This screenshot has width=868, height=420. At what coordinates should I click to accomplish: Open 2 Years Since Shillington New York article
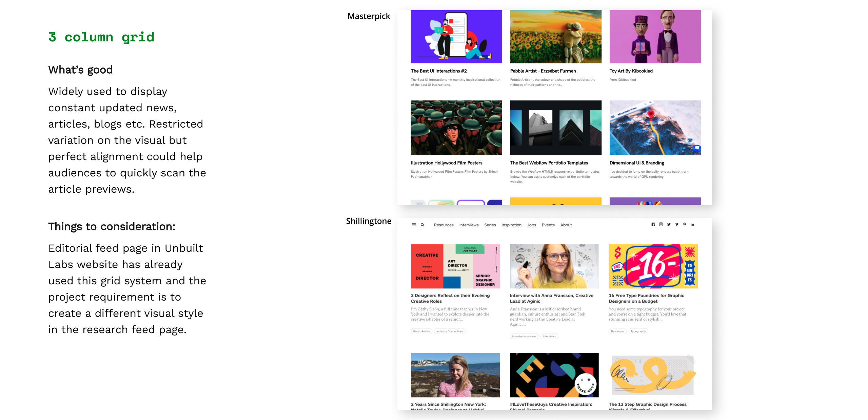point(448,405)
